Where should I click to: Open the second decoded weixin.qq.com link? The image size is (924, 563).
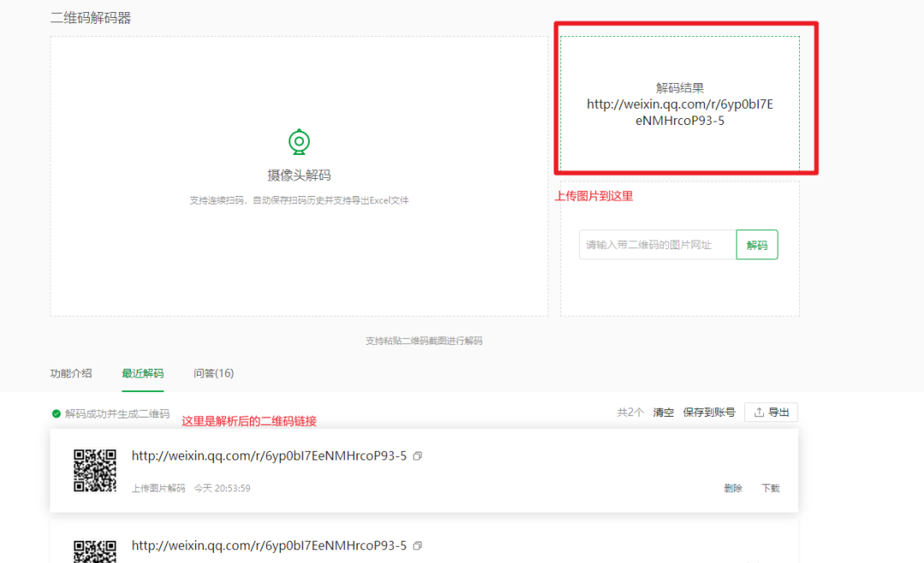(269, 545)
